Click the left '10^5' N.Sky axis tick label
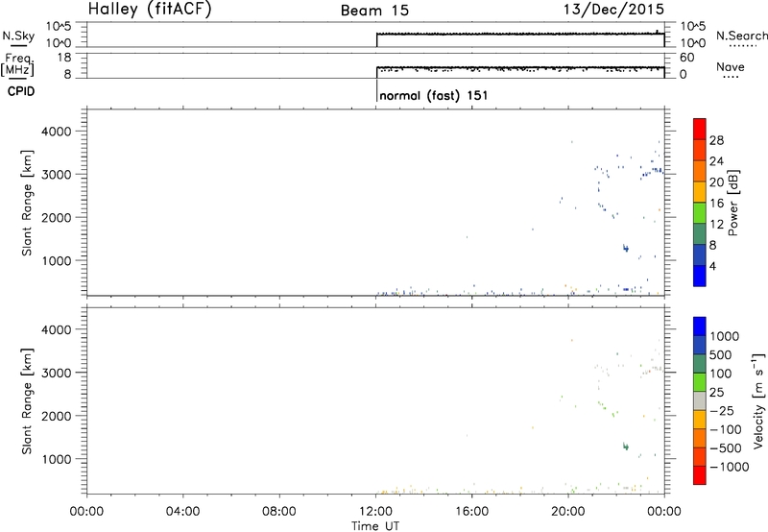This screenshot has width=768, height=532. 59,27
